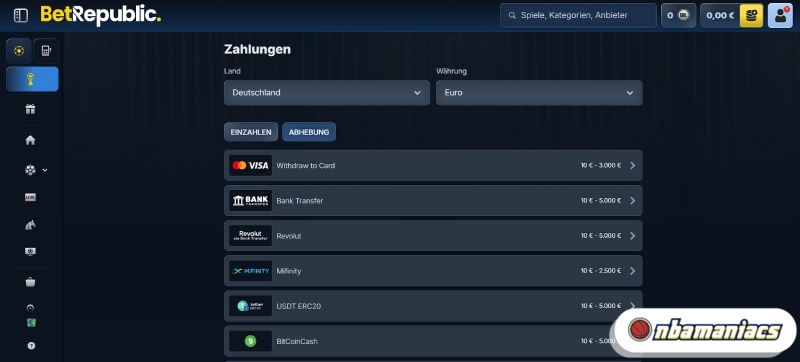The image size is (800, 362).
Task: Focus the Spiele, Kategorien, Anbieter search field
Action: (578, 15)
